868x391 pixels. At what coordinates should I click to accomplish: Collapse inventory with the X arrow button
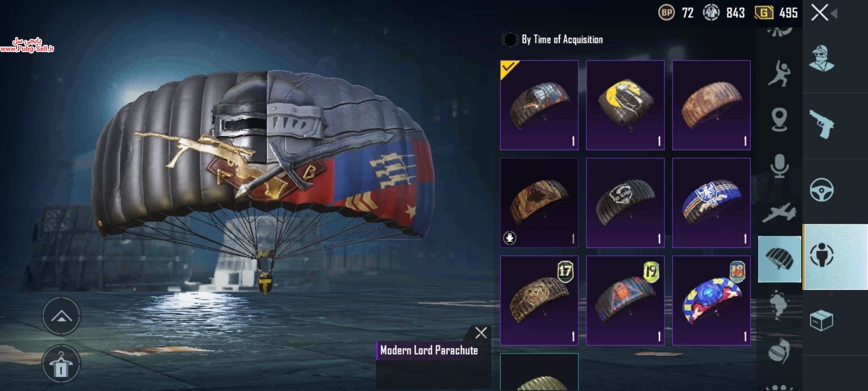click(824, 12)
